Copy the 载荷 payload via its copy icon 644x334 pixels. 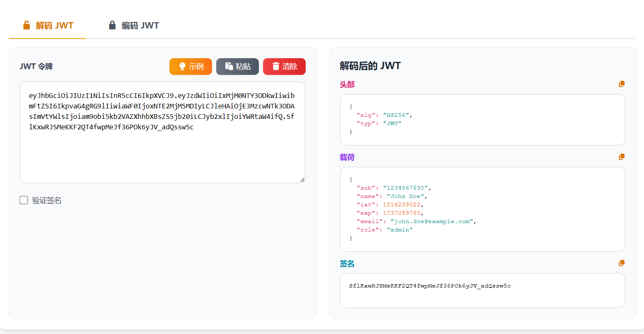coord(622,157)
